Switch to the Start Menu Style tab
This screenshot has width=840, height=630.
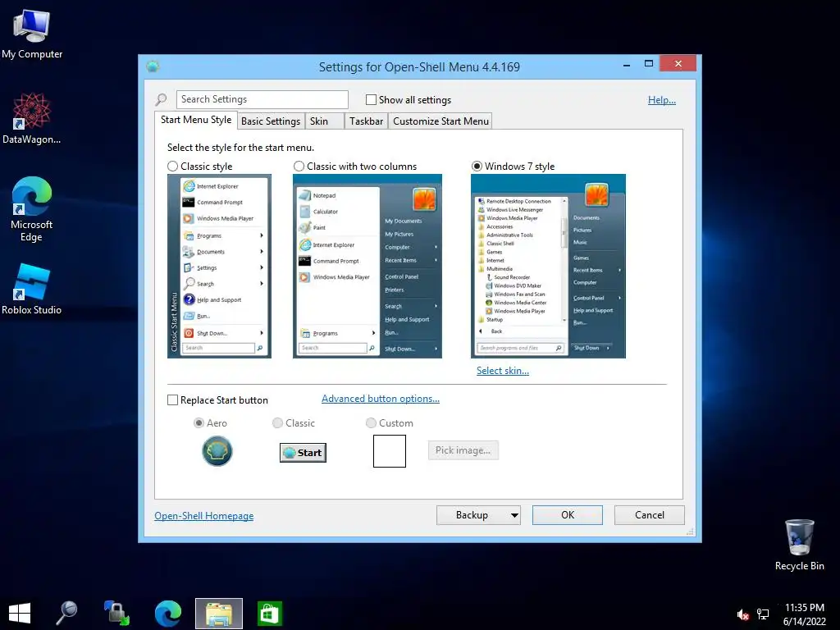196,120
